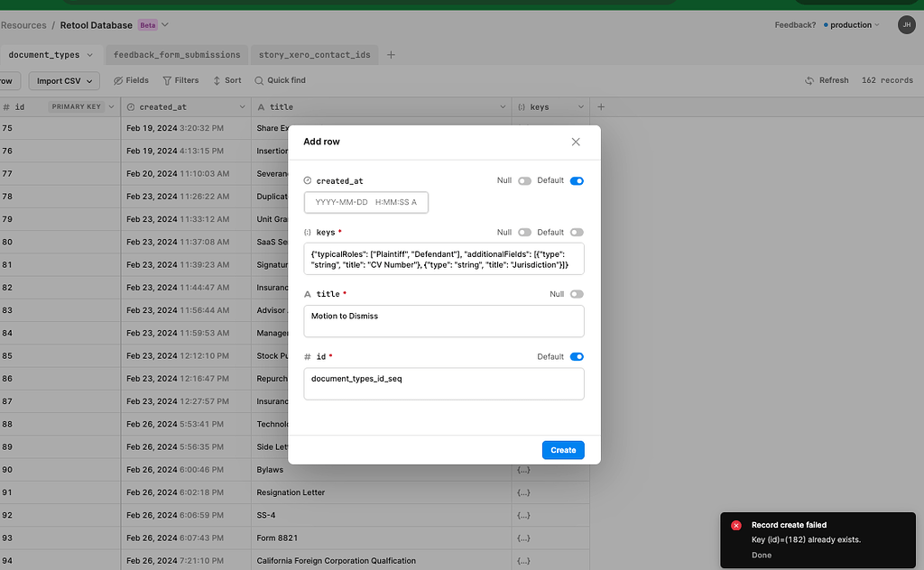Dismiss the record create failed notification via Done
The width and height of the screenshot is (924, 570).
click(761, 556)
